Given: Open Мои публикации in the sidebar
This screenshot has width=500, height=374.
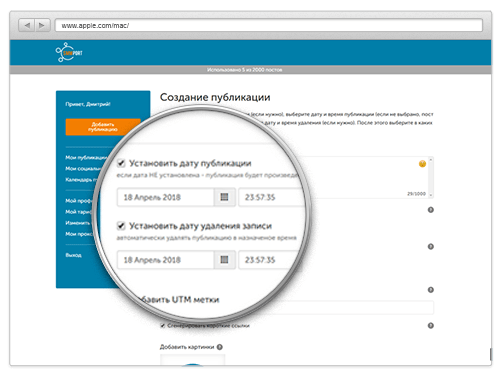Looking at the screenshot, I should (x=86, y=157).
